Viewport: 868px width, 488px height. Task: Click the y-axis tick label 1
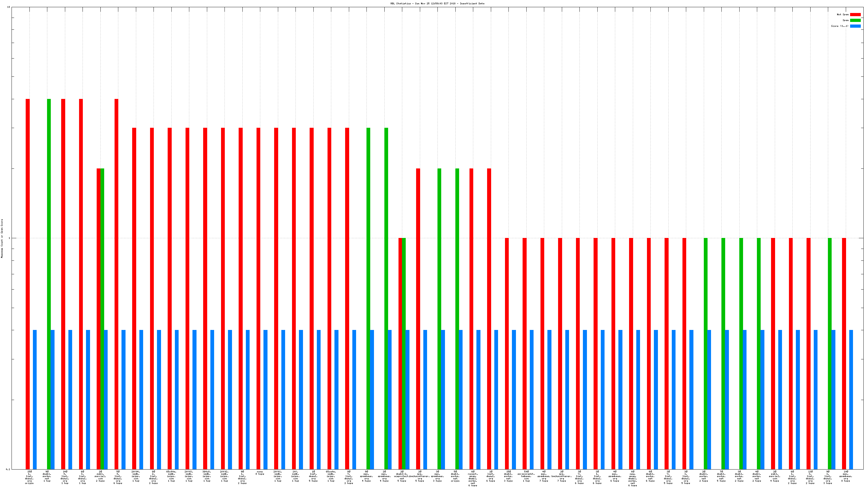10,238
